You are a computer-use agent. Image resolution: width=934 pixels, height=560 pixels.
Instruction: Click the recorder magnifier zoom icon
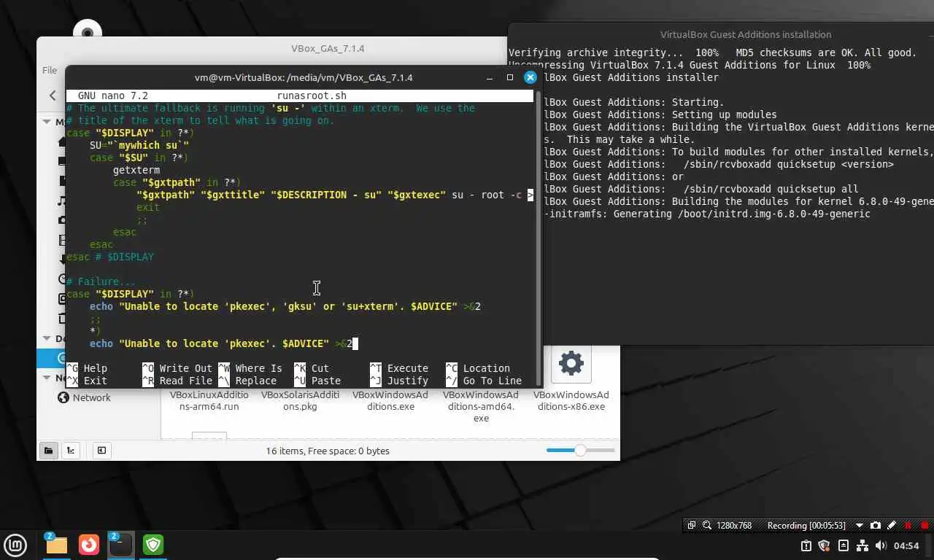706,525
